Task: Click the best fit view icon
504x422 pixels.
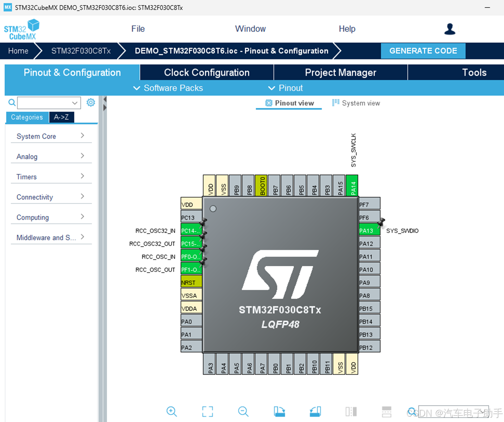Action: click(207, 411)
